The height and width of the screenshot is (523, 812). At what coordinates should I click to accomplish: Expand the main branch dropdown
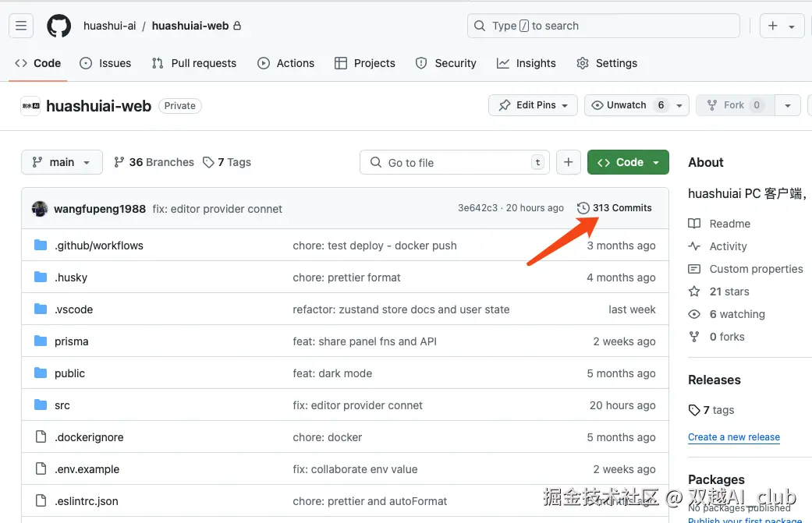[62, 162]
